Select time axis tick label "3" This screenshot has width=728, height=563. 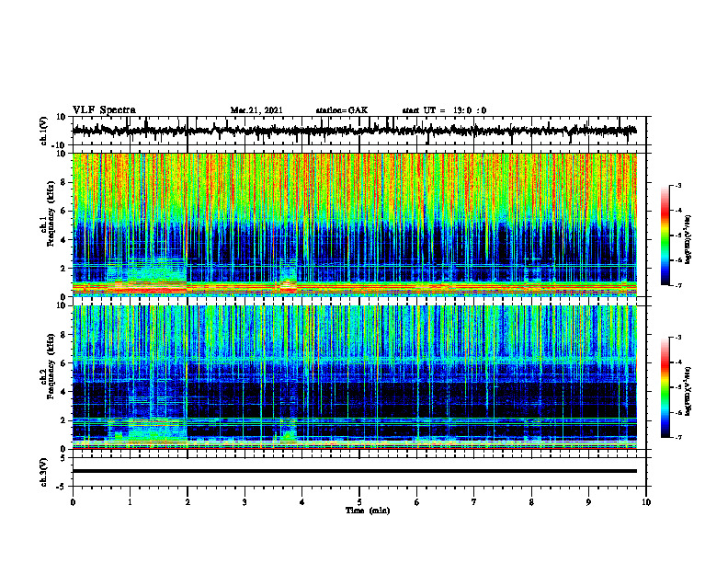click(x=245, y=502)
